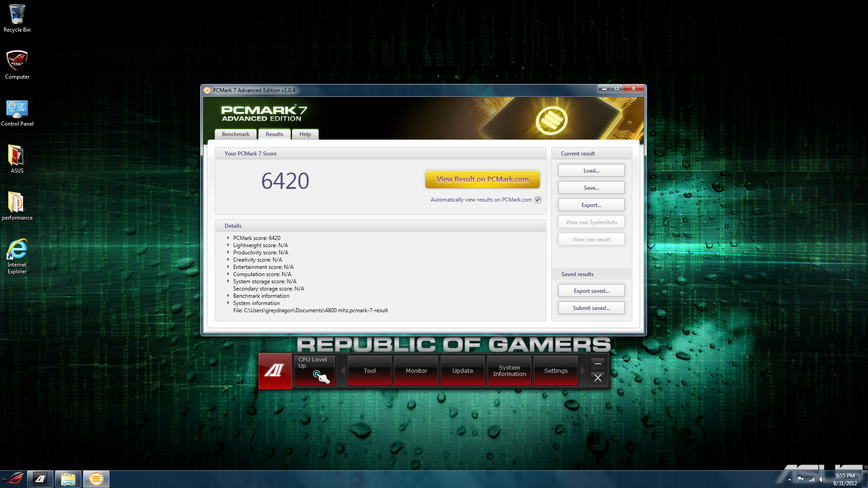Screen dimensions: 868x488
Task: Expand the Lightweight score row
Action: click(x=228, y=245)
